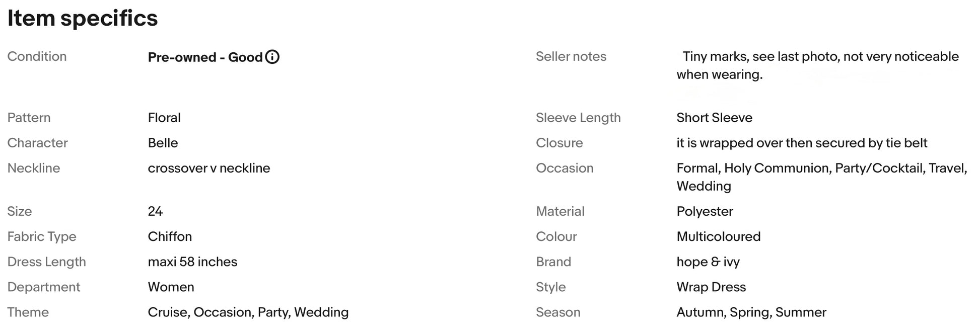Select the tie belt closure description
980x336 pixels.
pyautogui.click(x=802, y=143)
